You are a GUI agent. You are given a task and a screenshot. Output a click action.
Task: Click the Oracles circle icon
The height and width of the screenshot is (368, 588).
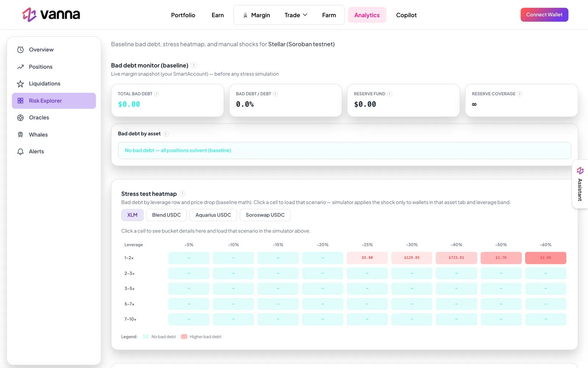click(21, 117)
